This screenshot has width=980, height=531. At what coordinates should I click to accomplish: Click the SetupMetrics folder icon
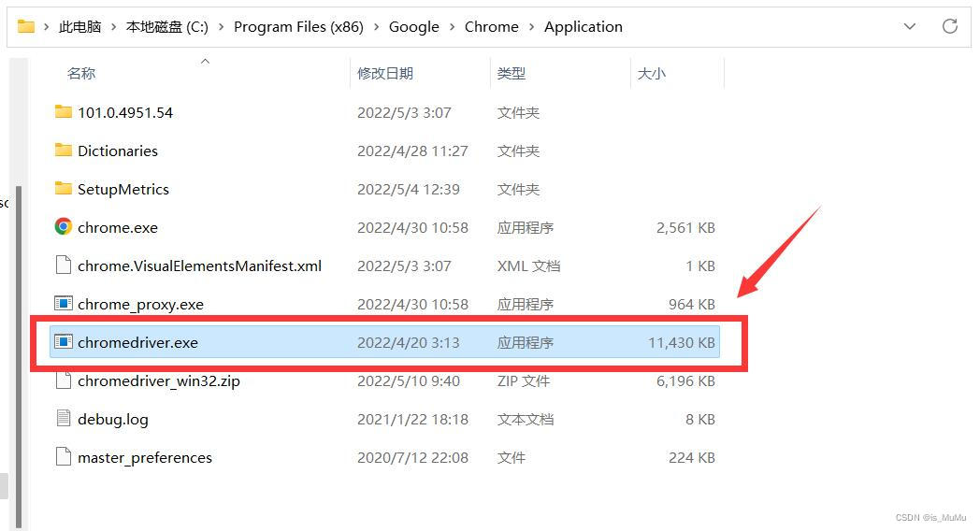pyautogui.click(x=64, y=189)
